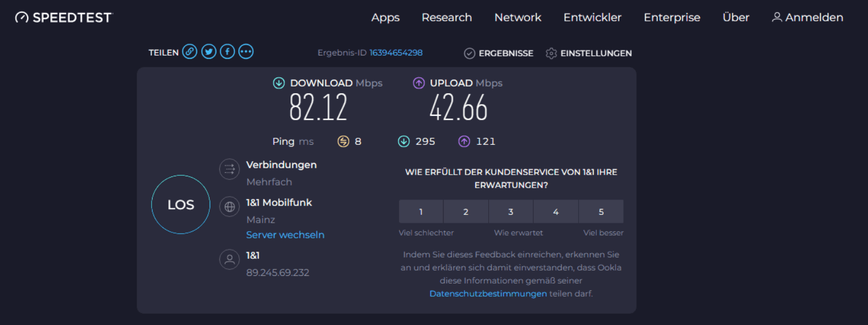This screenshot has height=325, width=868.
Task: Rate customer service 1
Action: 421,211
